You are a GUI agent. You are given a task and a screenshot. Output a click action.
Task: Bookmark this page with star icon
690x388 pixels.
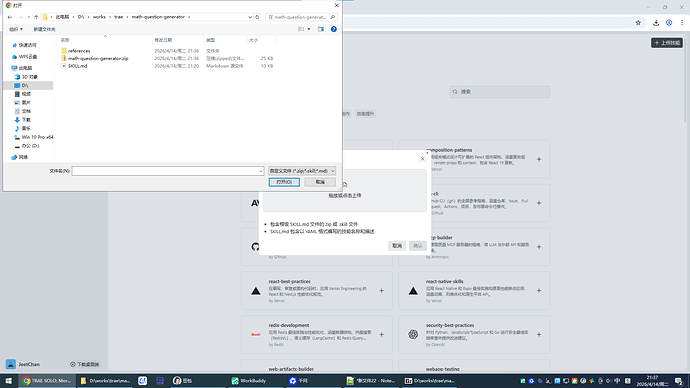[x=638, y=23]
